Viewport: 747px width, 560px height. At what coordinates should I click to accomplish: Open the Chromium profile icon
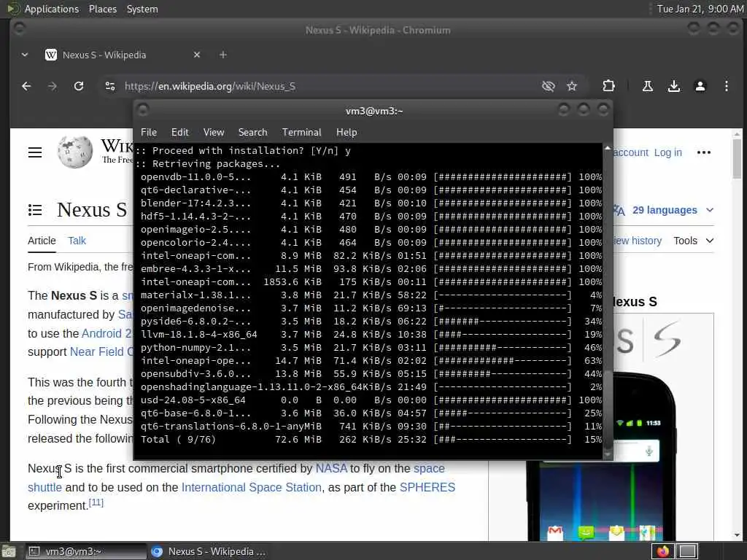click(x=700, y=86)
